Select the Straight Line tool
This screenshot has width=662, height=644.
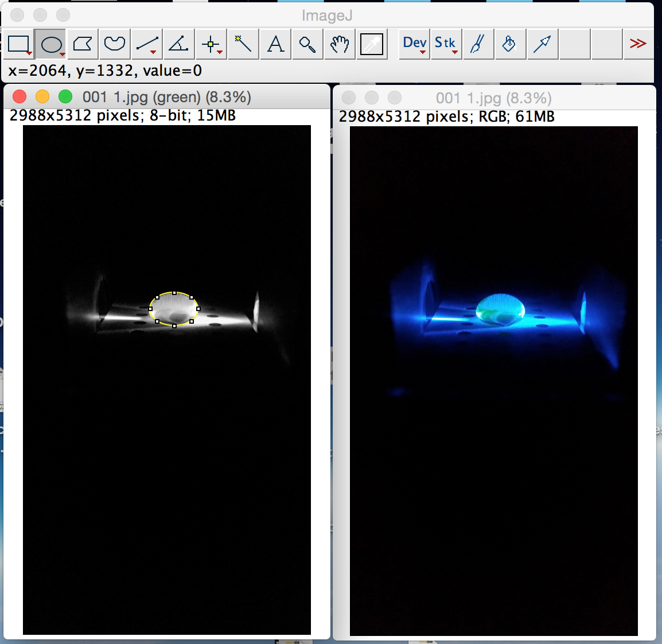(x=147, y=44)
